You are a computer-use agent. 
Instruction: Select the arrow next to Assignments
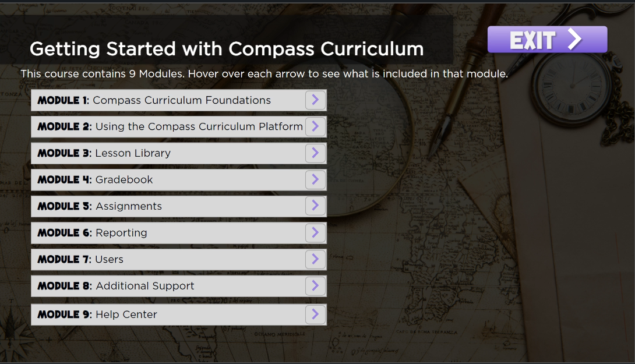(315, 206)
